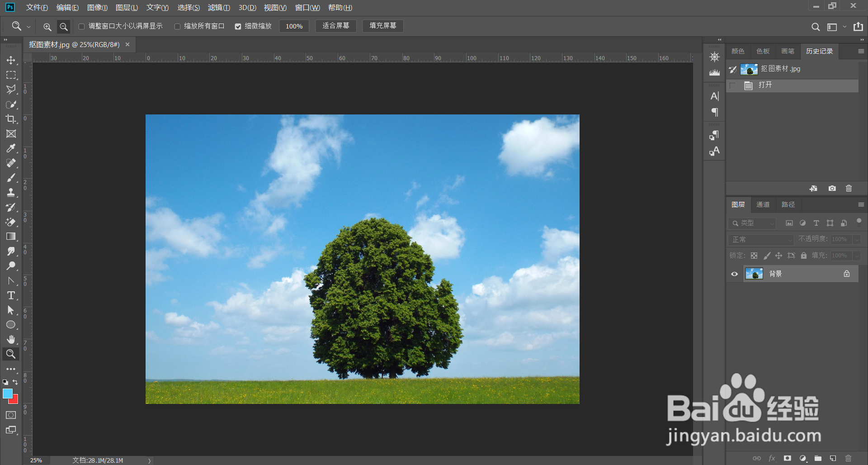Click the Zoom Out mode icon

tap(64, 27)
